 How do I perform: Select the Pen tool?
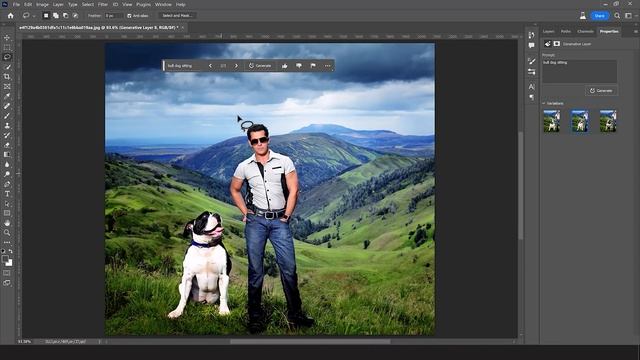(x=7, y=184)
